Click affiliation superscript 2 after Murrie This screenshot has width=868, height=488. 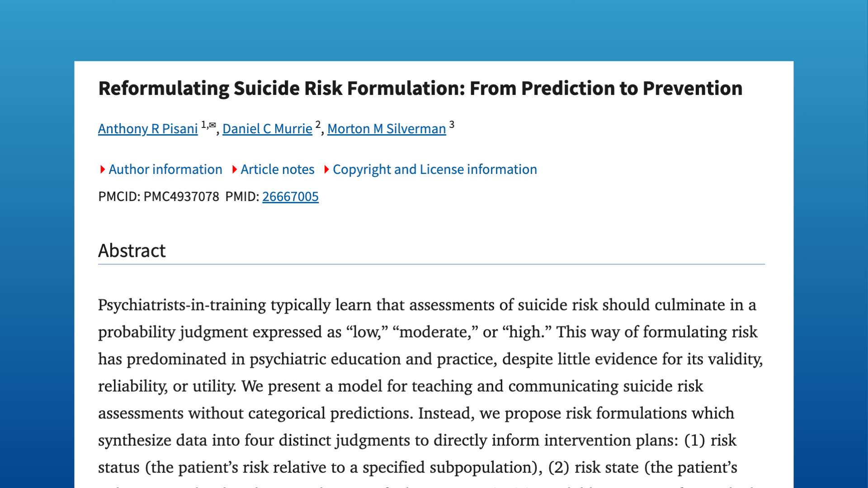[x=318, y=123]
